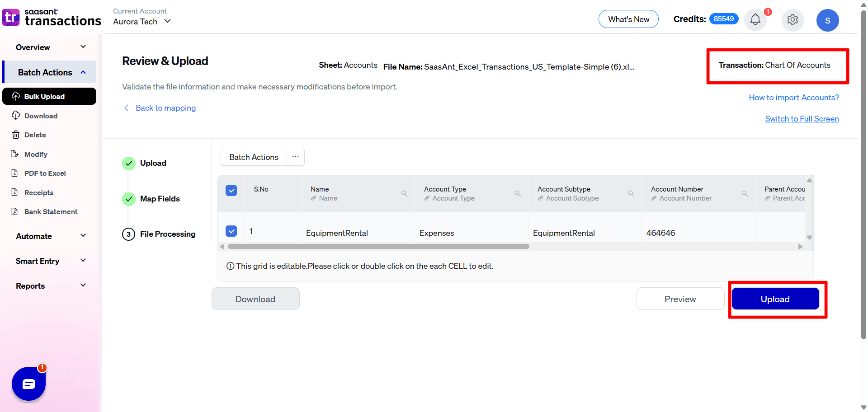
Task: Click the Back to mapping link
Action: 165,108
